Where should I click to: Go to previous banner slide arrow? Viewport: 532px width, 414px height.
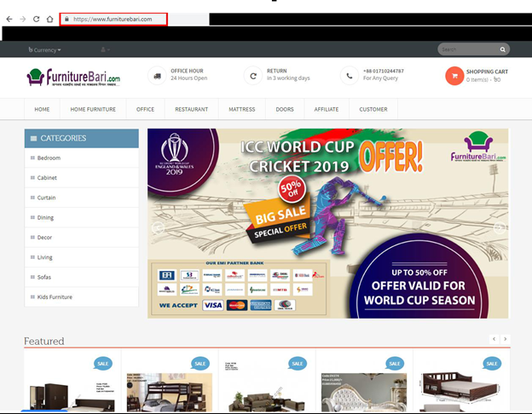pos(158,227)
